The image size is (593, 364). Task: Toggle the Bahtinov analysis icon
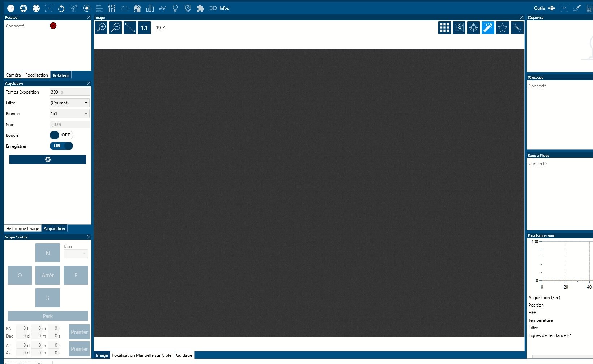pyautogui.click(x=517, y=27)
